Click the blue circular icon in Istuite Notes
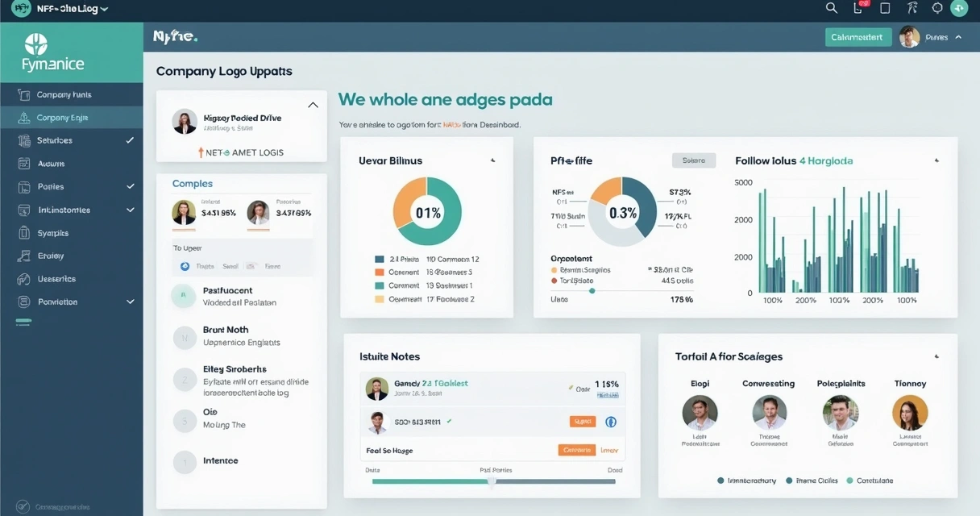This screenshot has height=516, width=980. [x=611, y=422]
